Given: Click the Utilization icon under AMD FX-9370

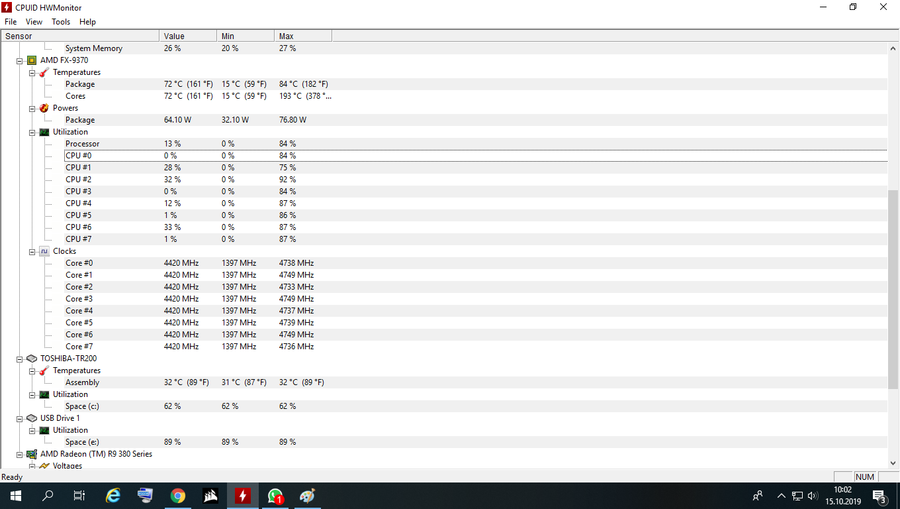Looking at the screenshot, I should tap(44, 132).
